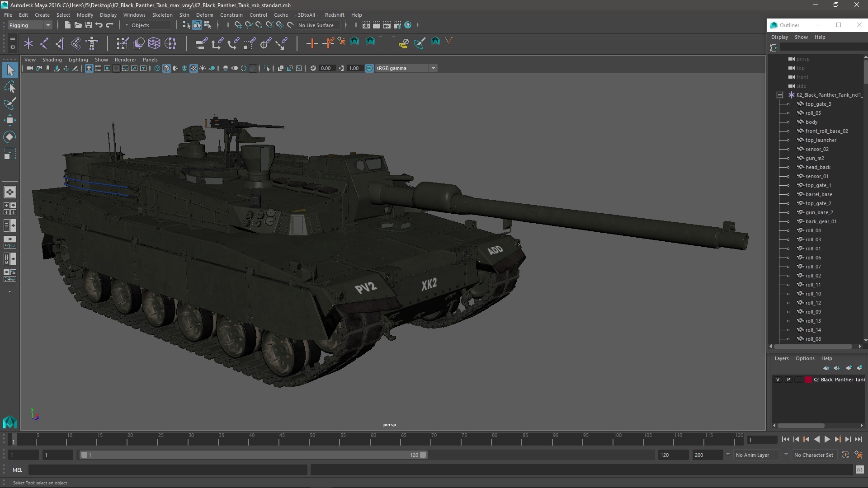Click the red color swatch of the layer
Screen dimensions: 868x488
[x=808, y=380]
